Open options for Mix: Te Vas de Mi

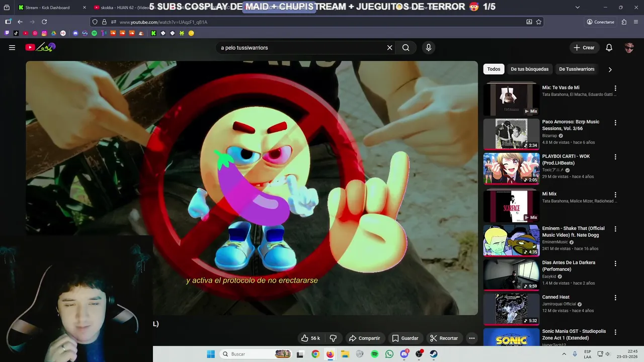(x=615, y=88)
